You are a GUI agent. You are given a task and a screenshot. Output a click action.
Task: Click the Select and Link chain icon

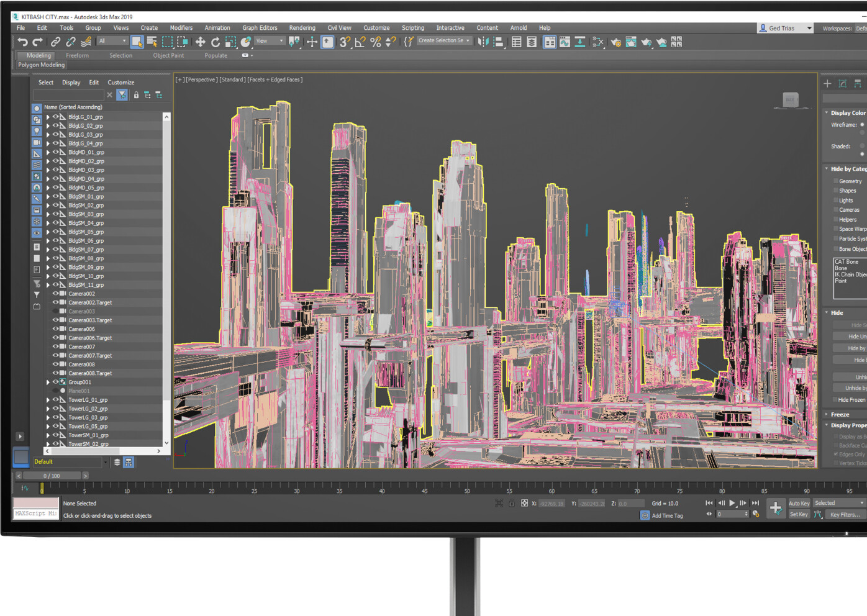coord(55,42)
